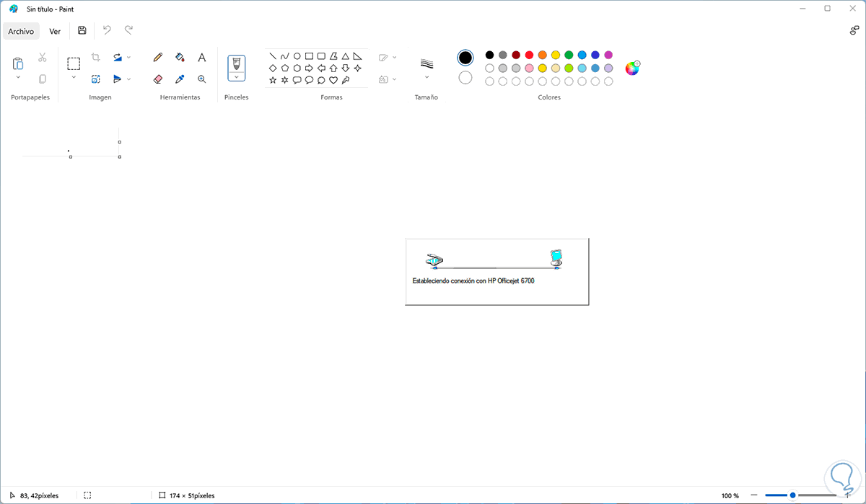Screen dimensions: 866x504
Task: Pick the Eraser tool
Action: coord(158,79)
